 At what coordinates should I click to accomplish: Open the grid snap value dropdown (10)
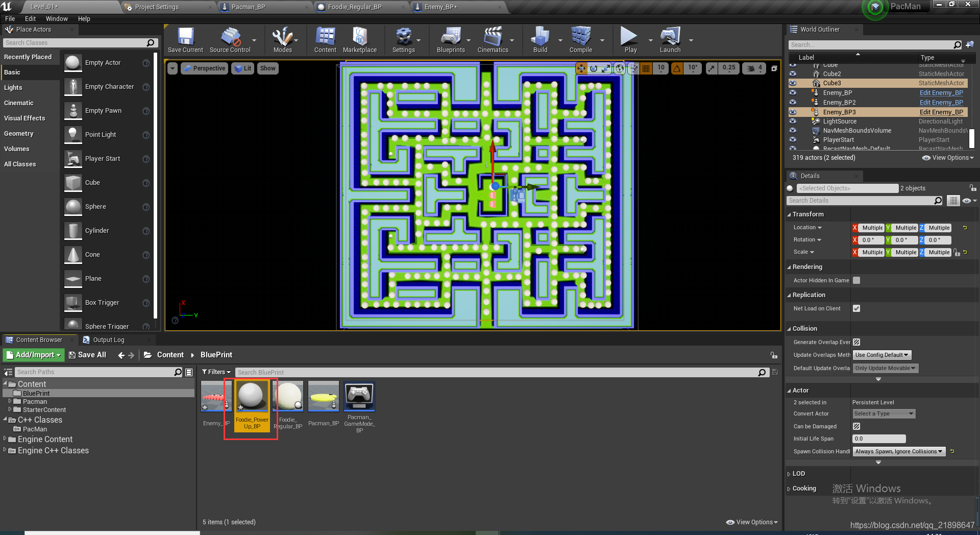tap(661, 68)
